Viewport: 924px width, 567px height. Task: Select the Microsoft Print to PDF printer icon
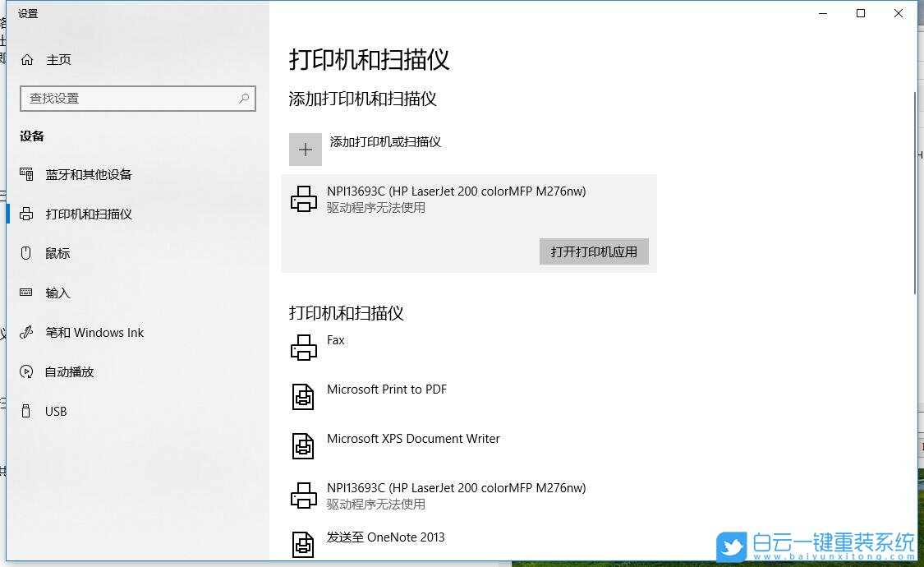[305, 396]
